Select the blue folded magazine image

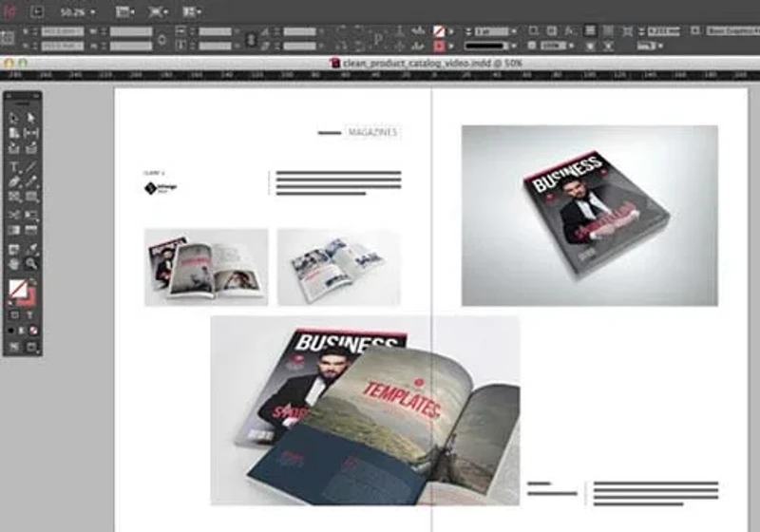339,267
